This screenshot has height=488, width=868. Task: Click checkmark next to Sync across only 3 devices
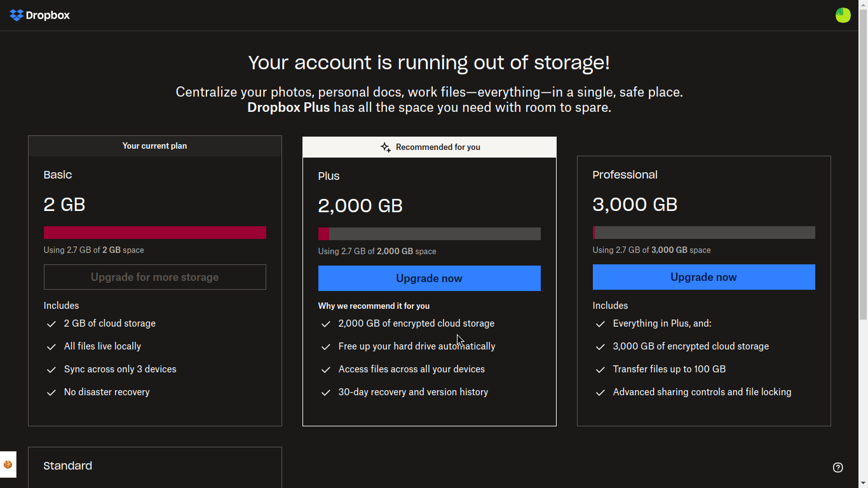(51, 370)
